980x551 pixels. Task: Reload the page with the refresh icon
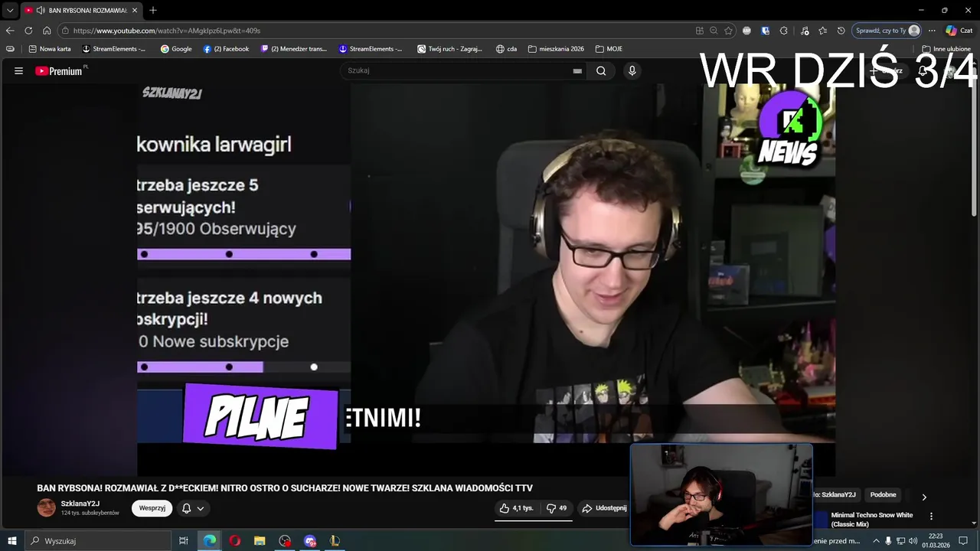coord(28,31)
